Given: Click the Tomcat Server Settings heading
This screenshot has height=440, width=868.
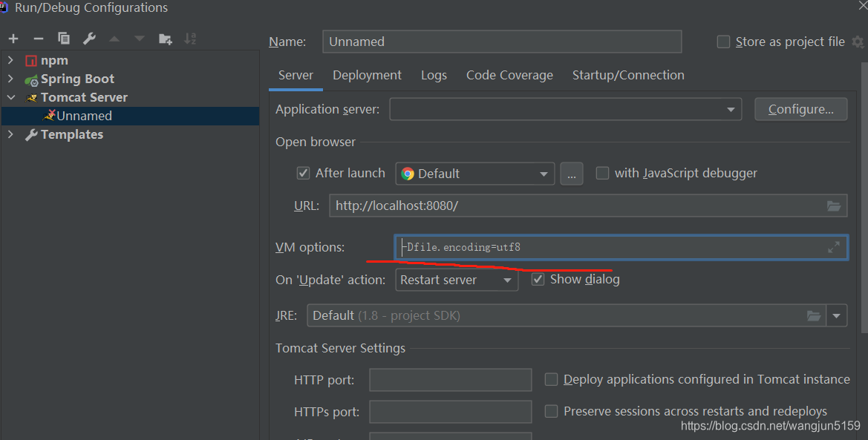Looking at the screenshot, I should point(341,348).
